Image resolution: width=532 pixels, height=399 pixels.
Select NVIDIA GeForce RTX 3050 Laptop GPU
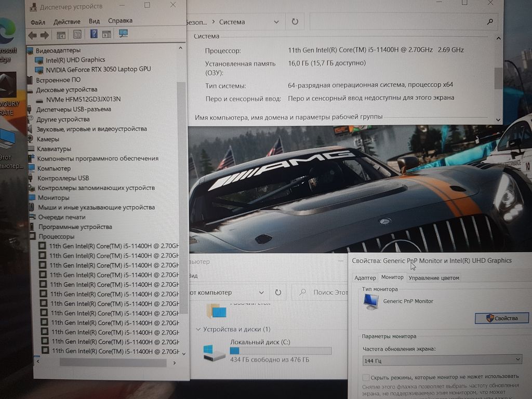point(98,70)
